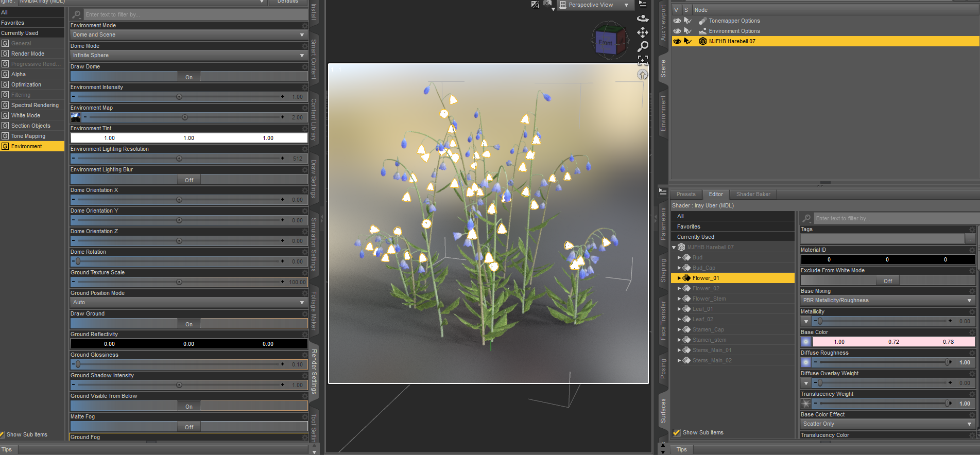Toggle Exclude From White Mode switch

[x=888, y=281]
